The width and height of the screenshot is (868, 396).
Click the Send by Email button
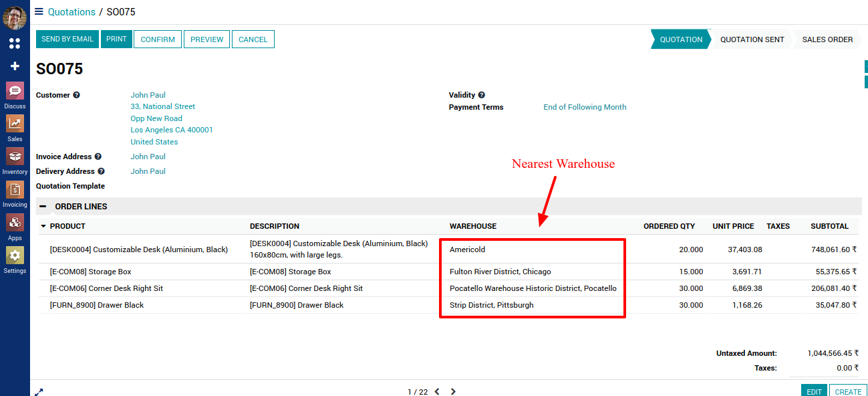(x=67, y=39)
